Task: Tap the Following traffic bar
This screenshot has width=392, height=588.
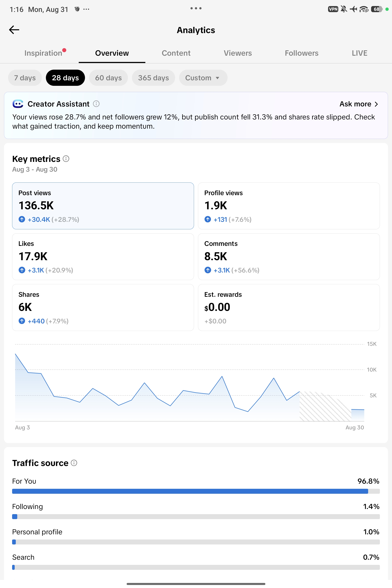Action: (x=196, y=516)
